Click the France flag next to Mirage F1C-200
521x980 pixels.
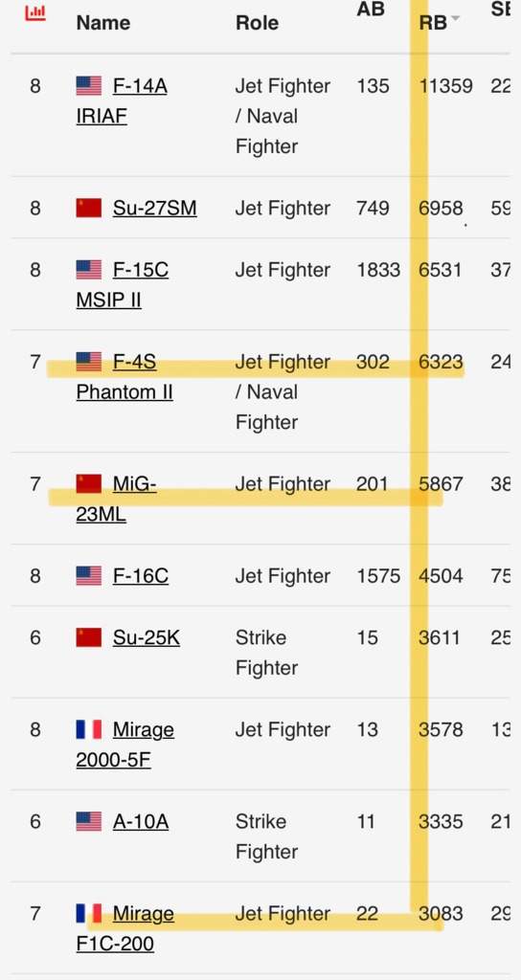89,913
